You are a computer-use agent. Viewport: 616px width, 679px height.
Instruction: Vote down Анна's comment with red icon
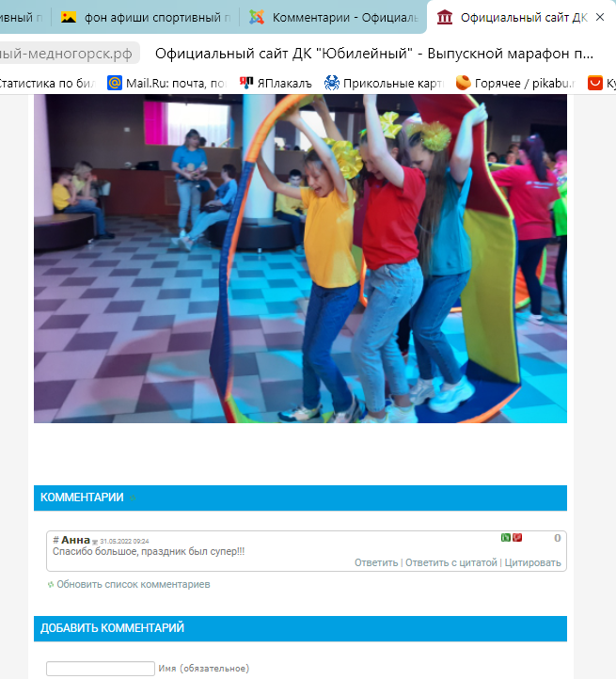tap(517, 537)
